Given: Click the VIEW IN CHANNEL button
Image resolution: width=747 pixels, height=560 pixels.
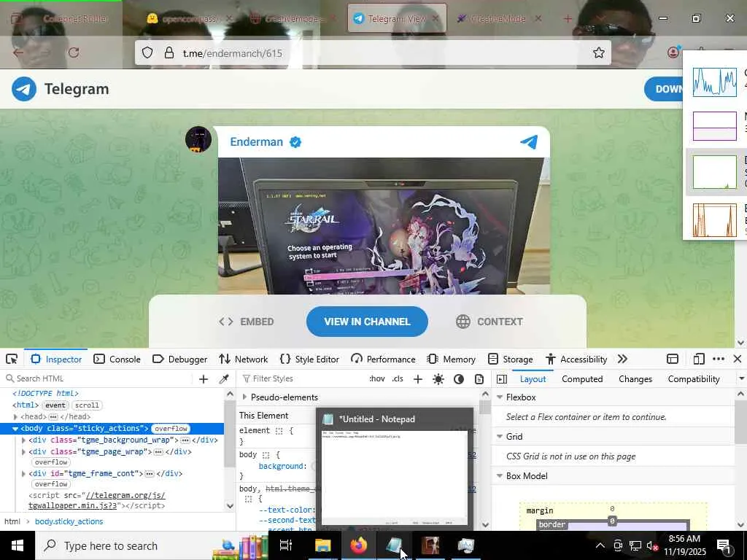Looking at the screenshot, I should point(367,322).
